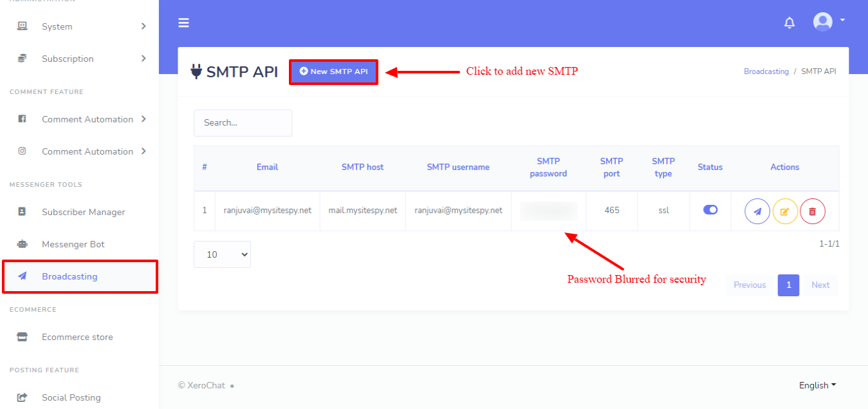Open the English language dropdown
The image size is (868, 409).
[817, 385]
